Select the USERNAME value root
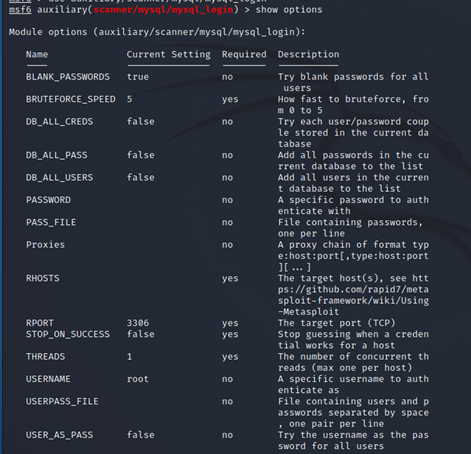Screen dimensions: 471x454 [x=138, y=379]
